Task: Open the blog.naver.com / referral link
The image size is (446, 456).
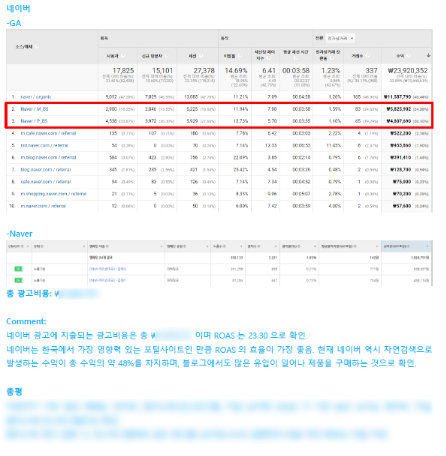Action: (46, 170)
